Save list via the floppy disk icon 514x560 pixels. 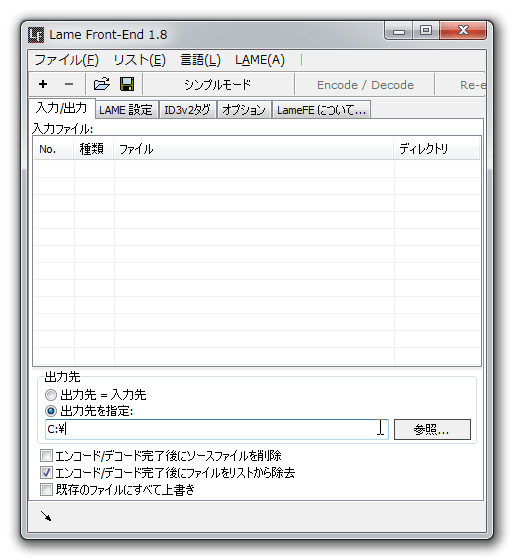coord(127,84)
